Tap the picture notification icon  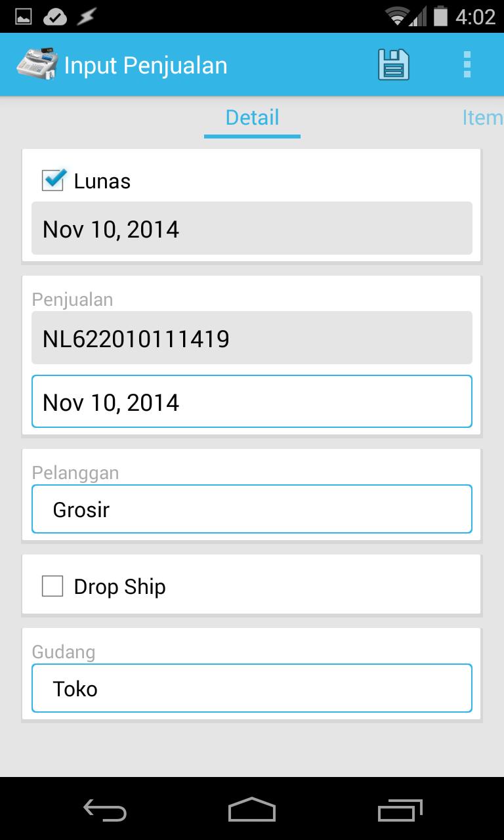pyautogui.click(x=24, y=17)
